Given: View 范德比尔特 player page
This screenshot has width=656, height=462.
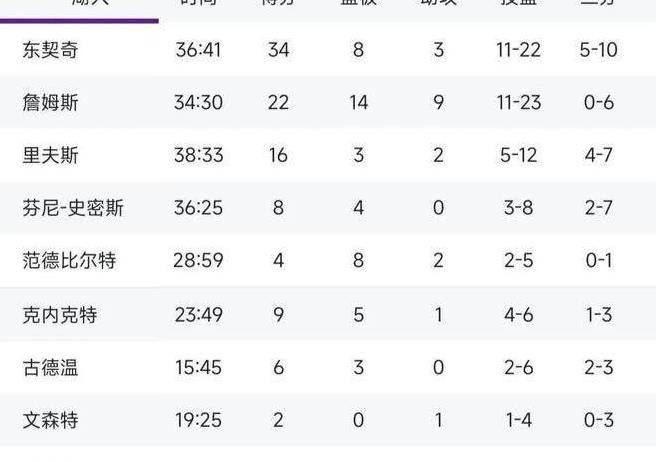Looking at the screenshot, I should (69, 260).
